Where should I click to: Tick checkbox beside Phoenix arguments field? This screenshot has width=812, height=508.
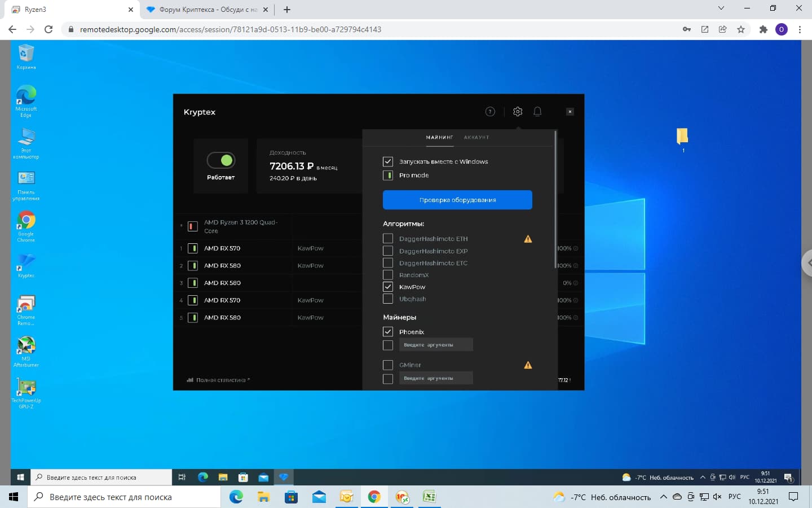click(388, 345)
